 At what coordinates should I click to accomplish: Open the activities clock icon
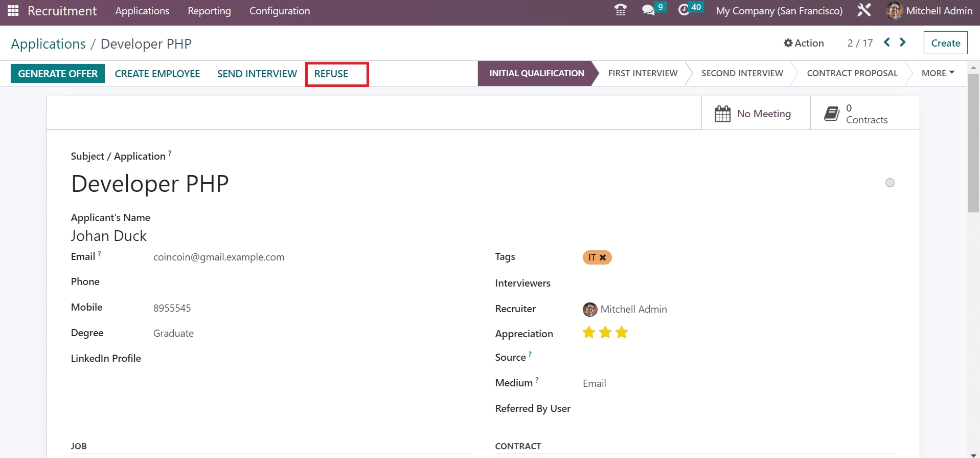point(684,10)
